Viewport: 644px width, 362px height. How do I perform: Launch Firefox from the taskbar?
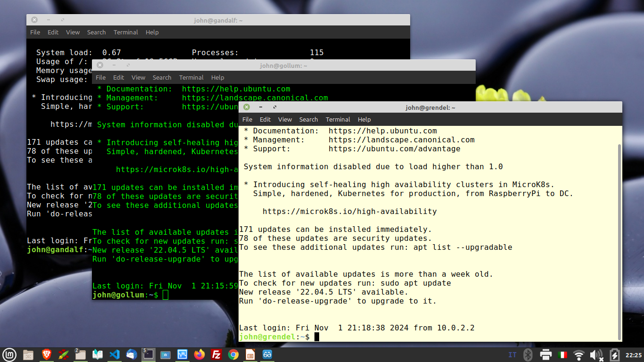pos(199,354)
